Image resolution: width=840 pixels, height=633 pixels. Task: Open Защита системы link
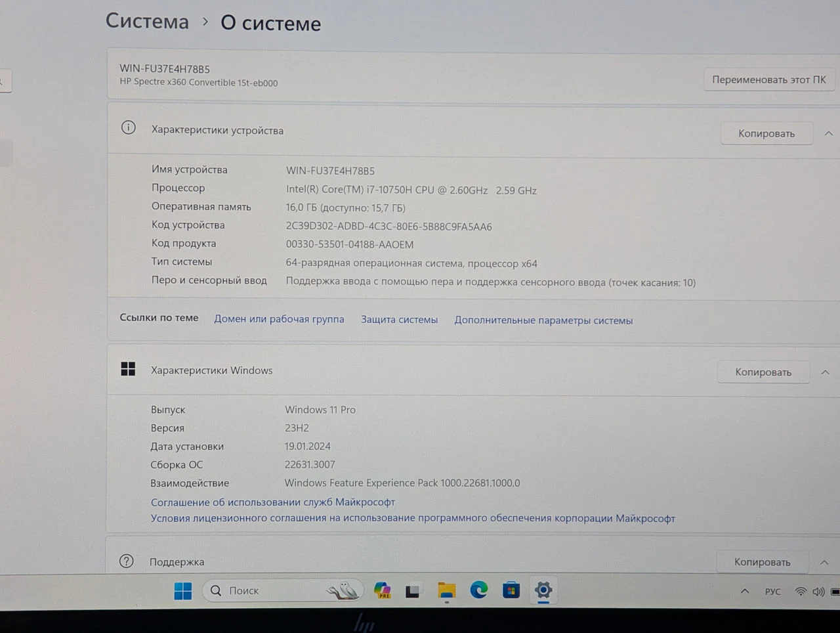pos(399,320)
